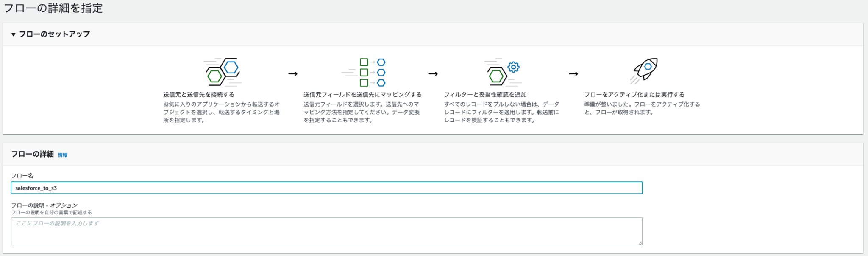Click the フローの説明 - オプション label
Image resolution: width=868 pixels, height=256 pixels.
click(45, 205)
